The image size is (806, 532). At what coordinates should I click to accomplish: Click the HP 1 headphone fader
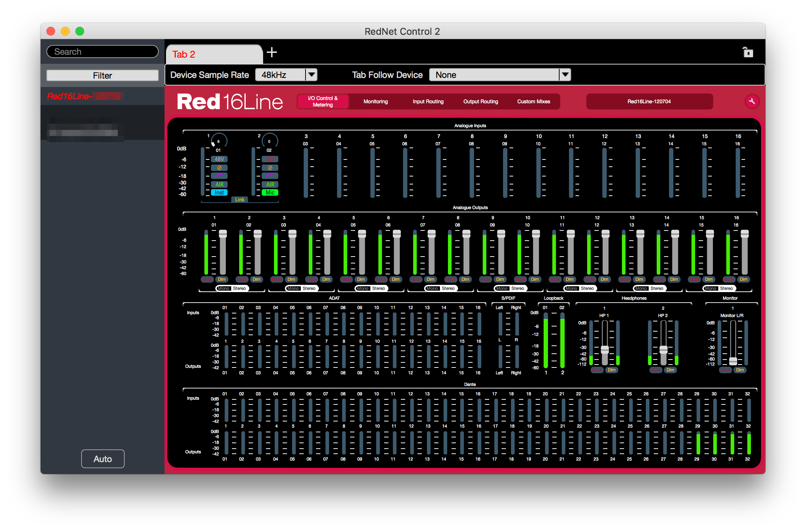click(x=605, y=350)
